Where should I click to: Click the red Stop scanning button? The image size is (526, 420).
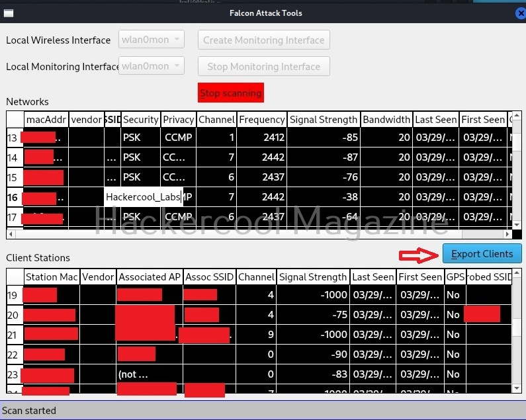pos(231,93)
